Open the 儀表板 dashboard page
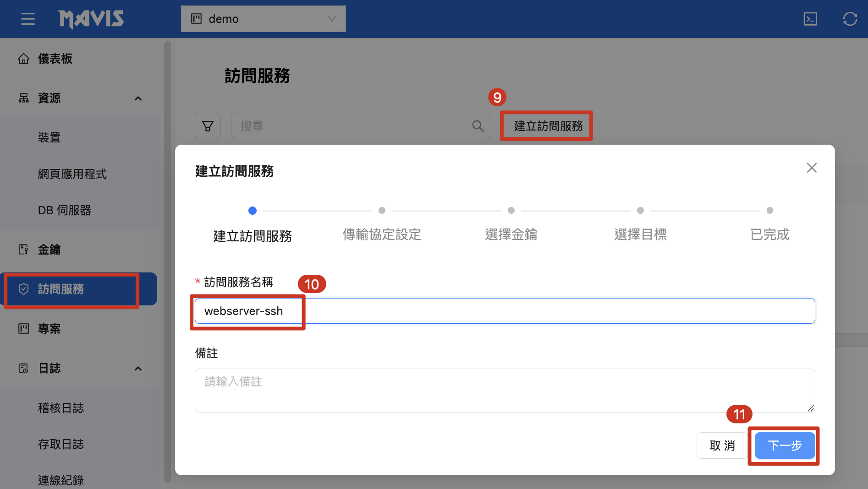This screenshot has width=868, height=489. (x=55, y=59)
